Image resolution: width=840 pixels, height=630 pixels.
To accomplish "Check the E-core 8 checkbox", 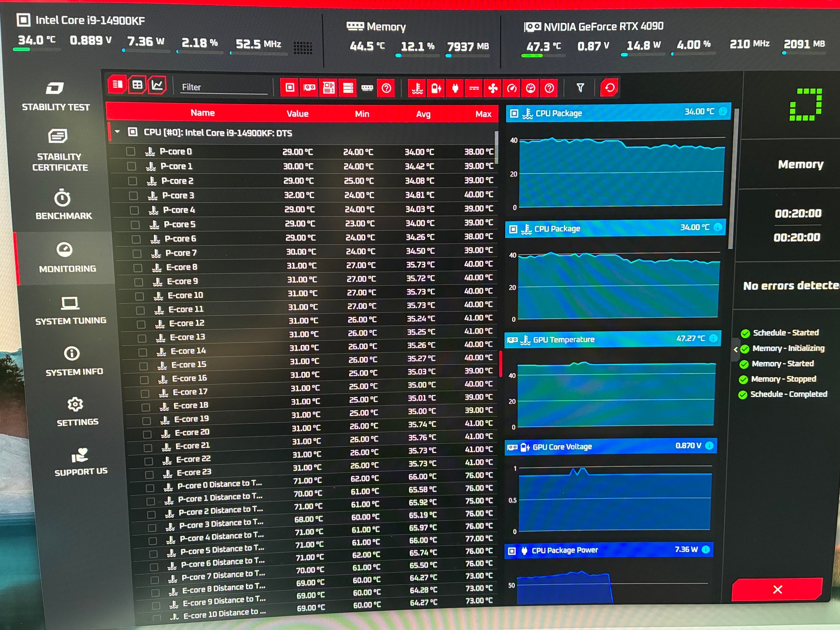I will 138,268.
